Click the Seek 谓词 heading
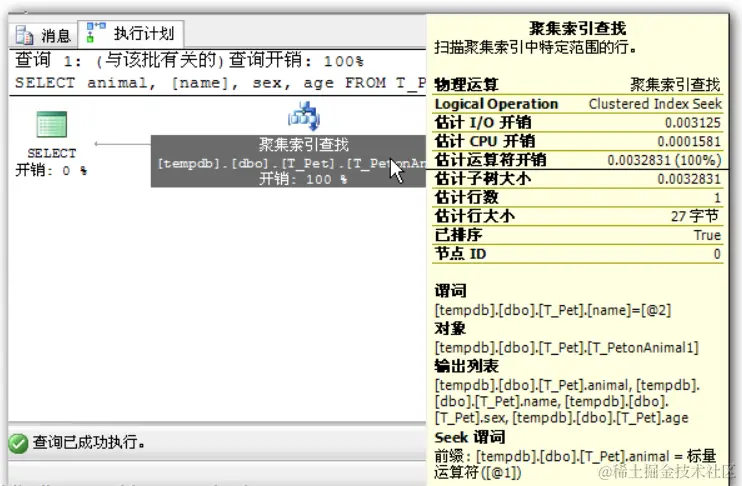 tap(469, 437)
